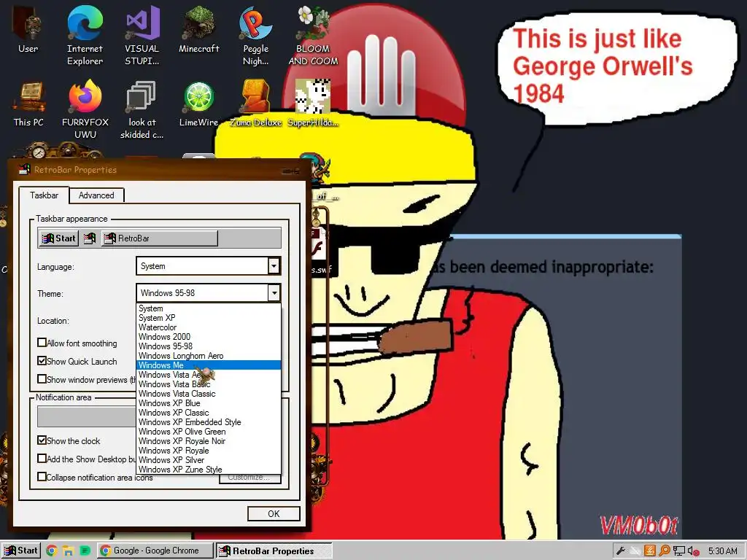Open the User desktop icon
This screenshot has height=560, width=747.
pyautogui.click(x=28, y=28)
